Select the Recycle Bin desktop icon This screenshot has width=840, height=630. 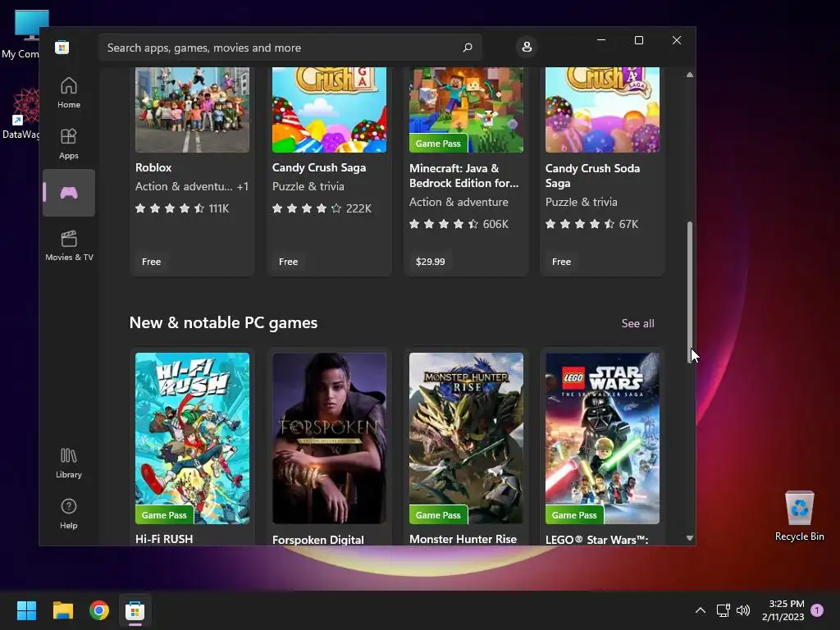799,515
